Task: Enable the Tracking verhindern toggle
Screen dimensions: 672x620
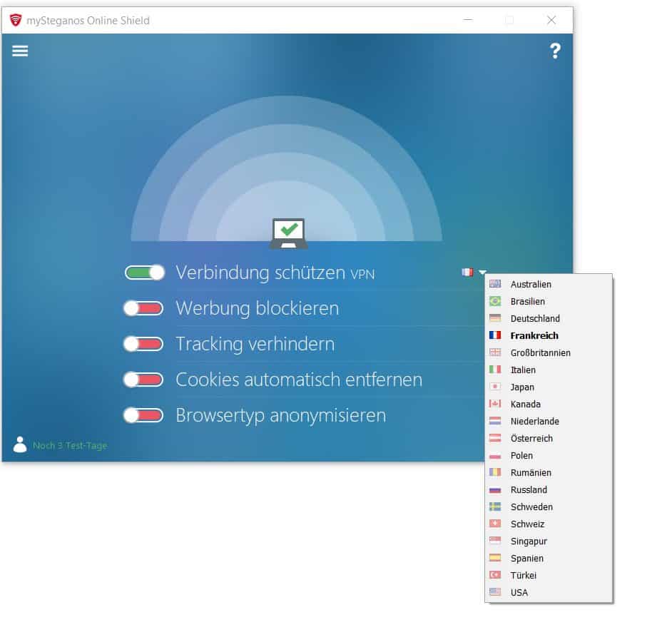Action: tap(143, 344)
